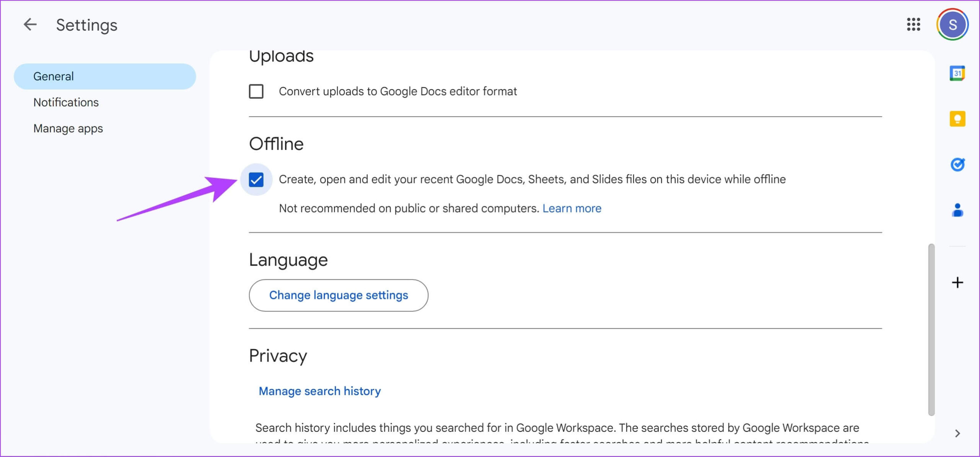Image resolution: width=980 pixels, height=457 pixels.
Task: Open Manage search history link
Action: click(320, 391)
